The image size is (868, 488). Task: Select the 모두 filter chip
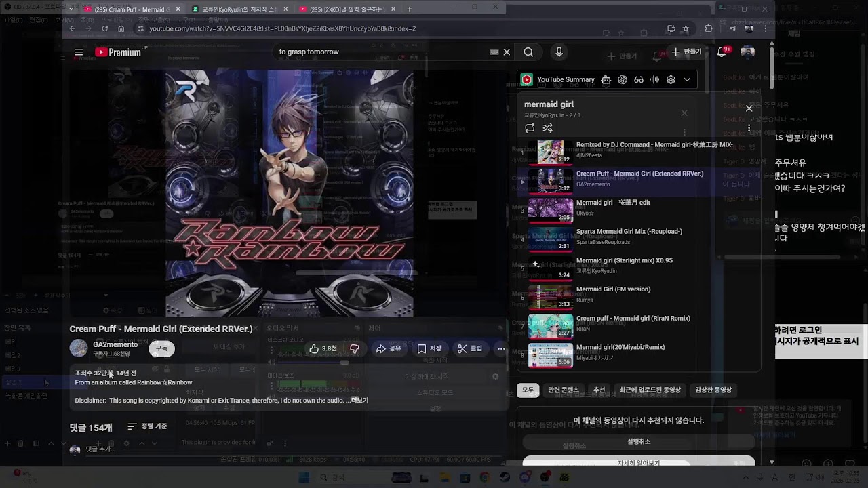tap(528, 390)
